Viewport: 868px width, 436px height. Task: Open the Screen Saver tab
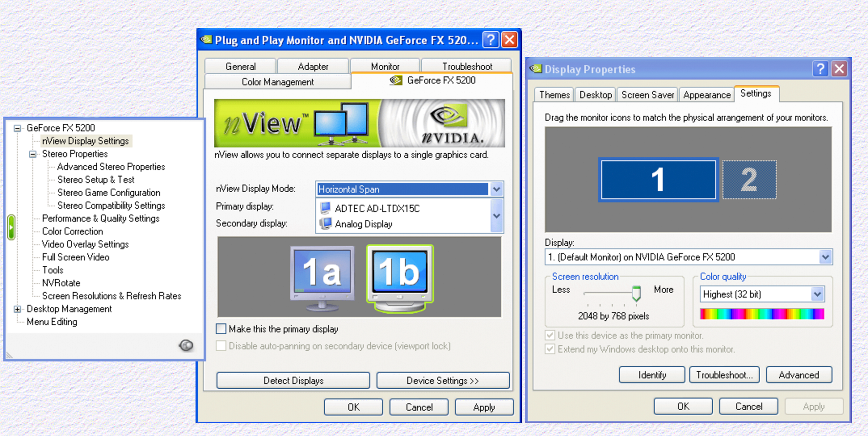tap(647, 95)
